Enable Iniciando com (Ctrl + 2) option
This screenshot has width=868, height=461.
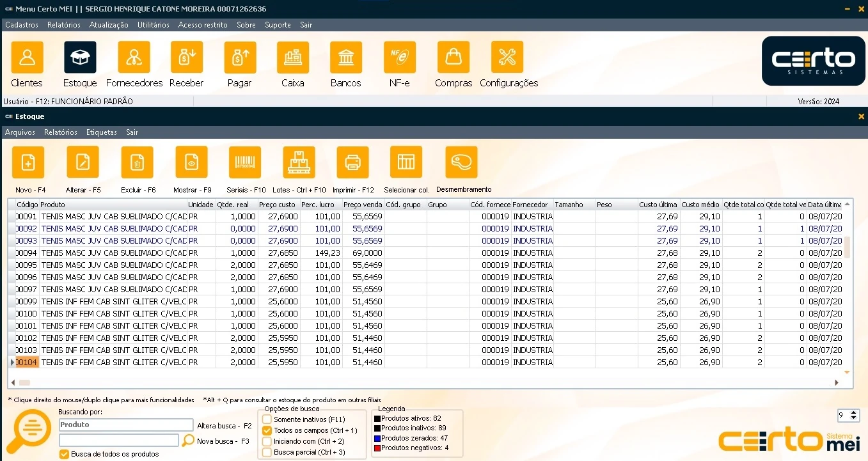[x=267, y=441]
